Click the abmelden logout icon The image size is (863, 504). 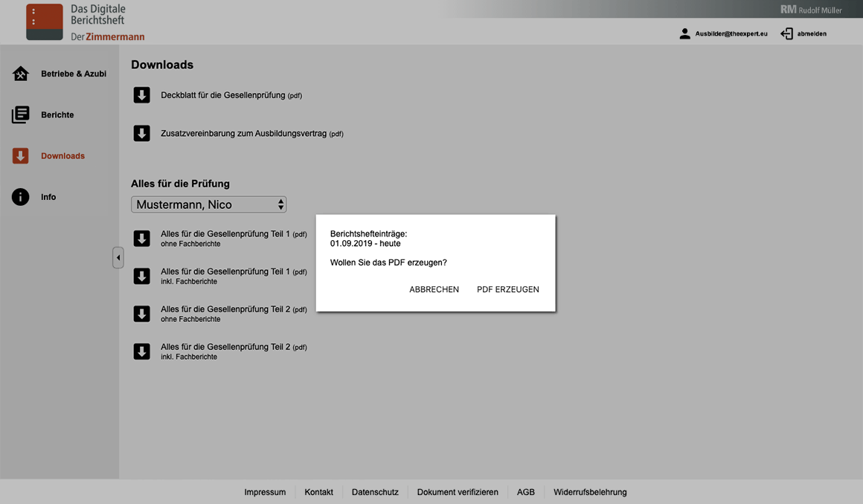click(785, 33)
